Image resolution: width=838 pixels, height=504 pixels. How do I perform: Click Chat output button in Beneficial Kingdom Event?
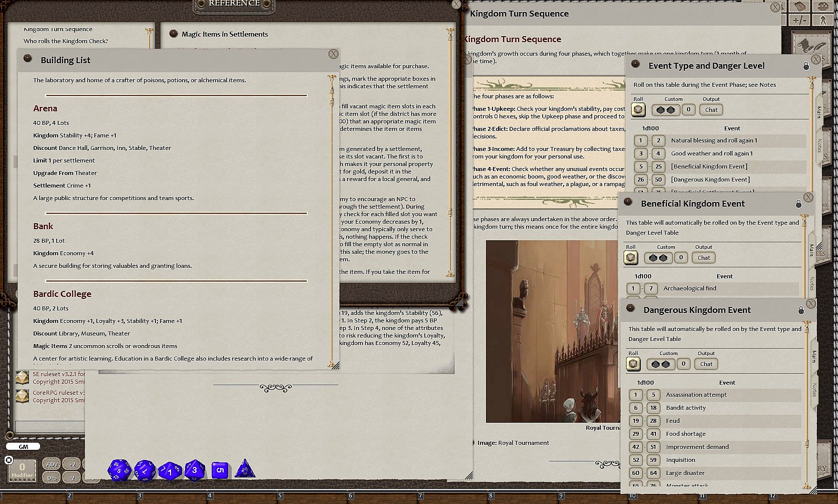[704, 258]
